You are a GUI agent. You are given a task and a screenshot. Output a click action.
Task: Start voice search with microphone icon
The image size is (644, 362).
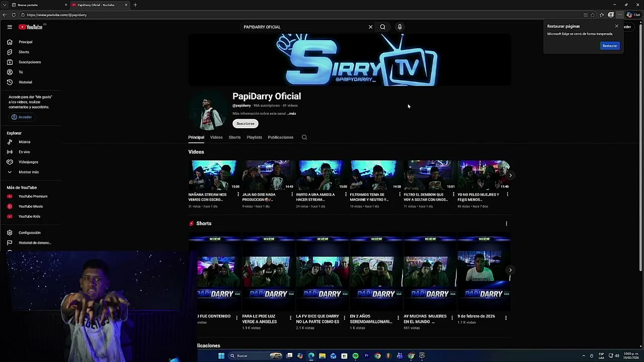coord(400,27)
